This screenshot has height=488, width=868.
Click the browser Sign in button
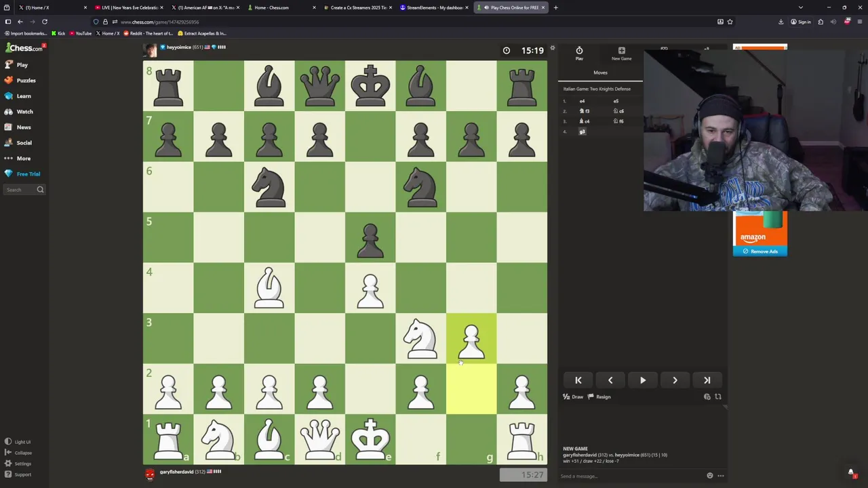tap(801, 22)
